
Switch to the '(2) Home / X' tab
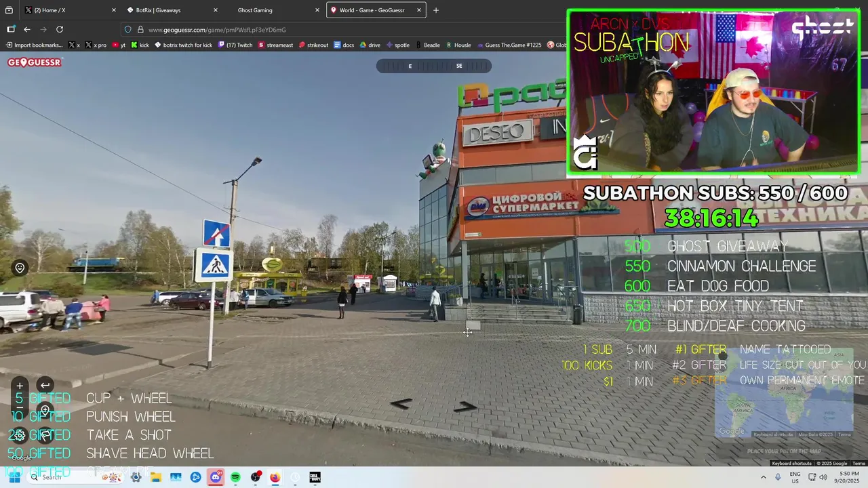[x=70, y=10]
